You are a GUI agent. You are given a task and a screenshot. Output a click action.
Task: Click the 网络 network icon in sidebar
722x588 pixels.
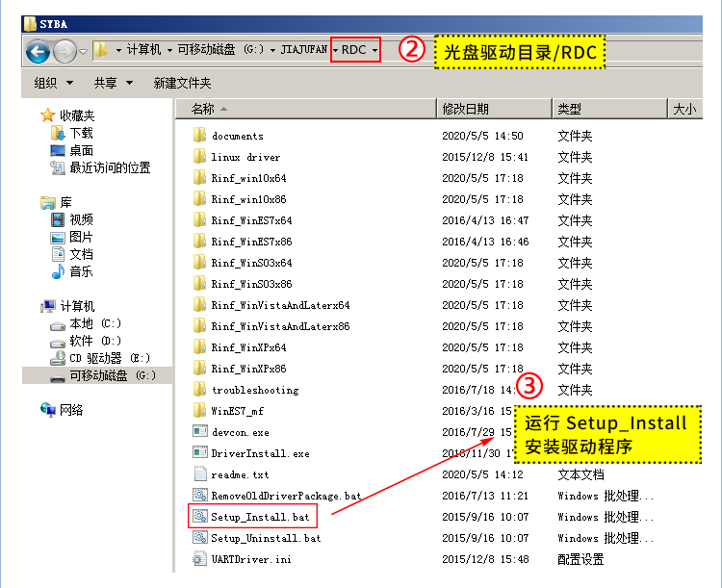49,410
